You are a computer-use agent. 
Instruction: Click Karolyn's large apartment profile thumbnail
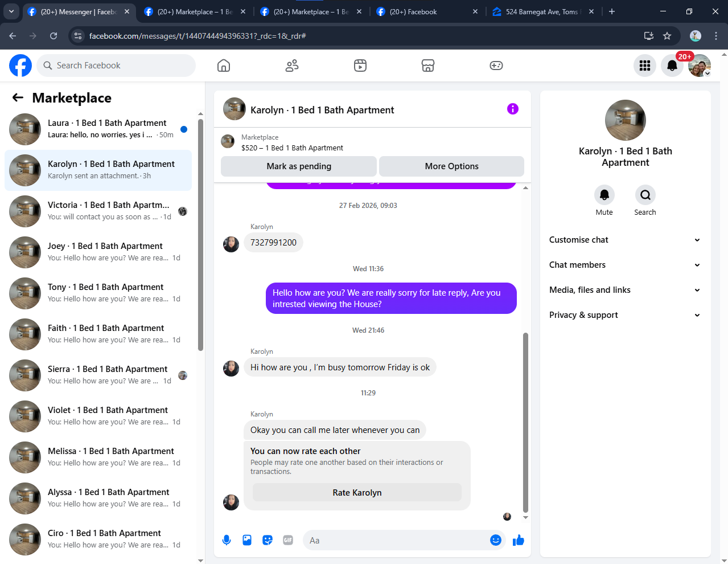626,120
